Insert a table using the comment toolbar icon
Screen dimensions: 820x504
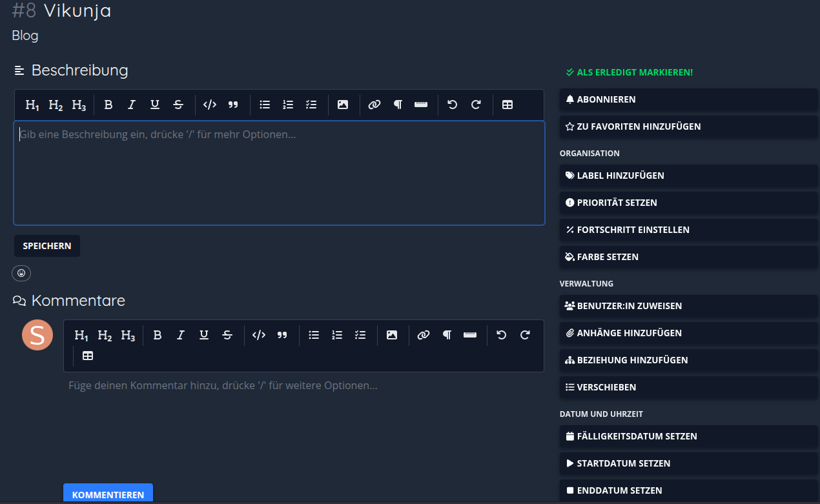pyautogui.click(x=88, y=356)
